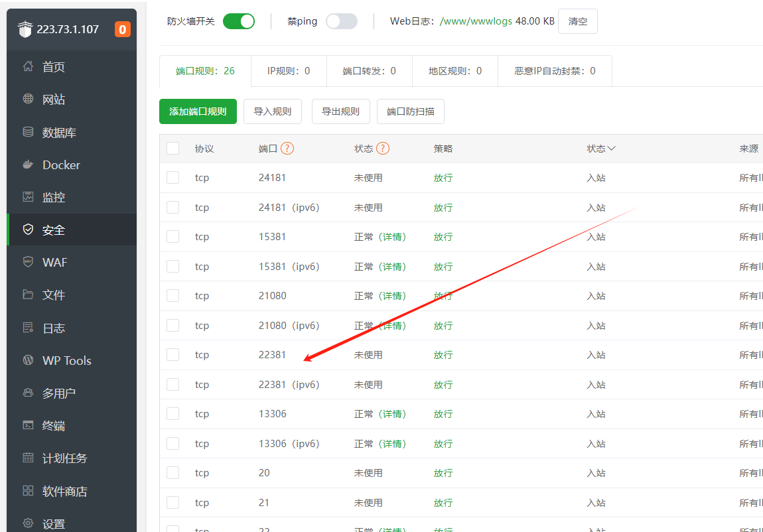Viewport: 763px width, 532px height.
Task: Check the select-all checkbox in table header
Action: tap(173, 149)
